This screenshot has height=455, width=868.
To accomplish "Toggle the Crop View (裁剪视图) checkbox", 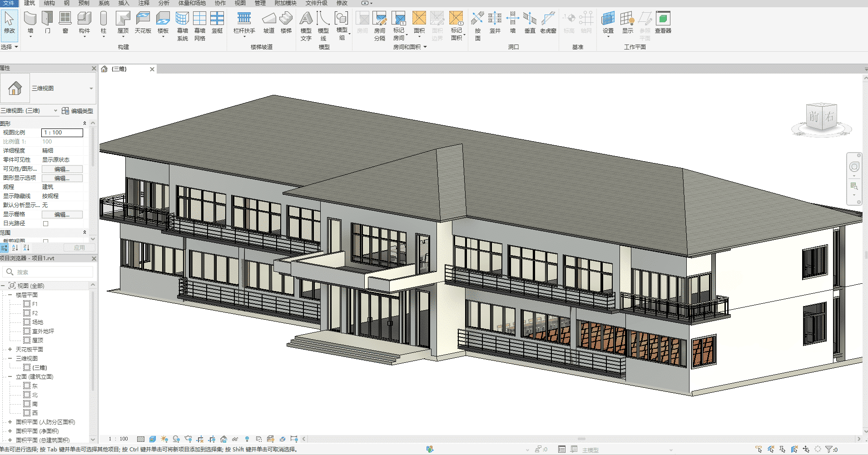I will (45, 241).
